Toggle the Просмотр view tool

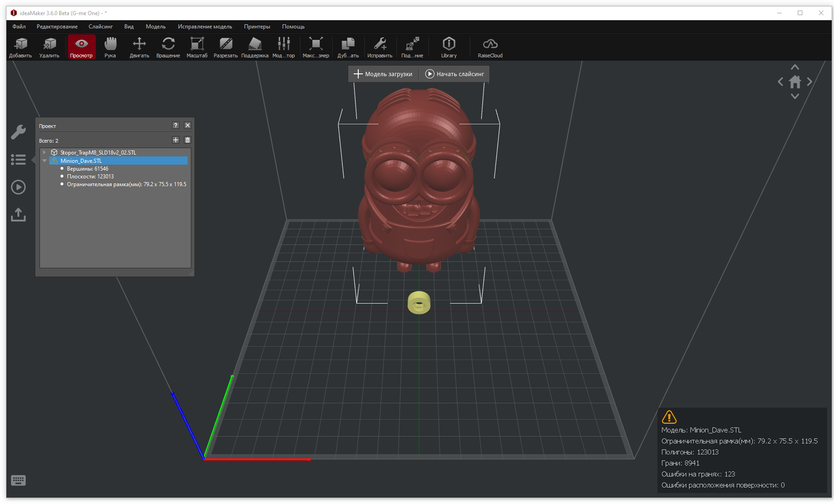click(82, 47)
